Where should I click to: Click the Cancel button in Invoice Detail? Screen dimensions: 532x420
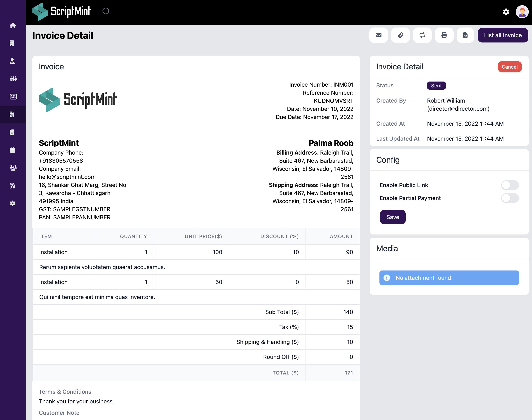click(509, 67)
